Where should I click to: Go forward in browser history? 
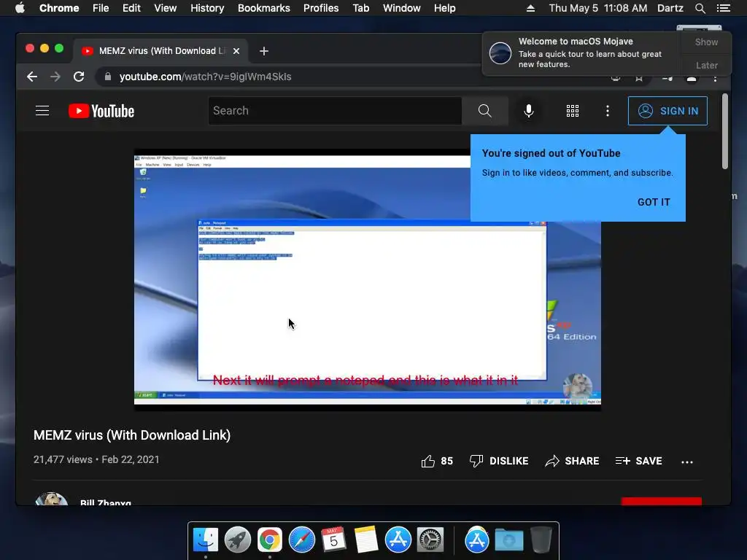[55, 77]
